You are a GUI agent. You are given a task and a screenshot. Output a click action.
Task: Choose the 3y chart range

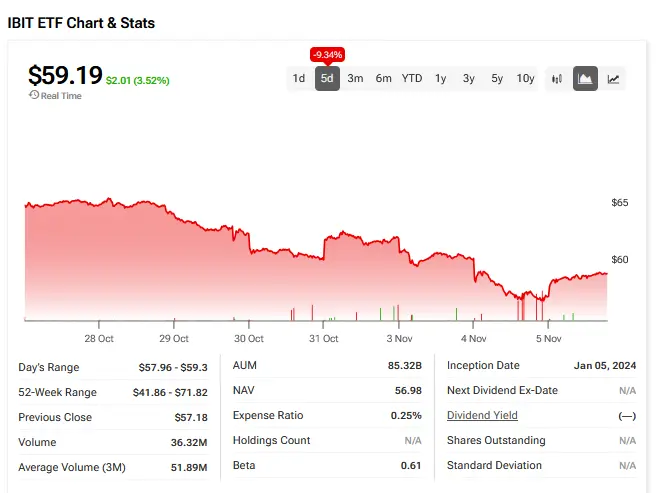click(469, 78)
